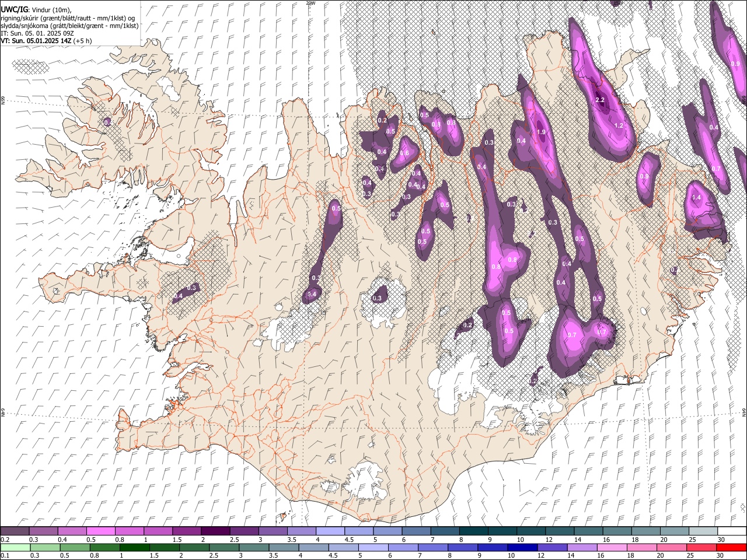Pick the bright pink 0.5 snow scale swatch
Image resolution: width=747 pixels, height=560 pixels.
pos(100,531)
